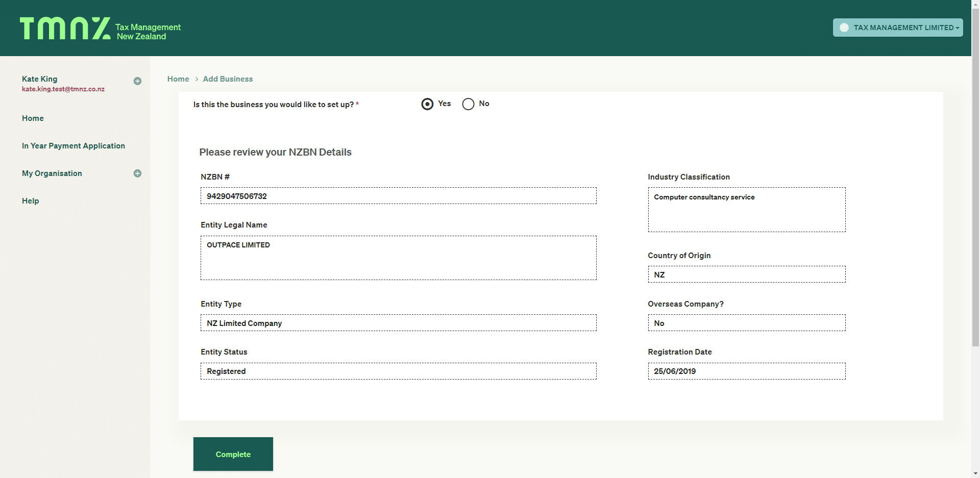This screenshot has width=980, height=478.
Task: Click 'Please review your NZBN Details' heading
Action: pos(276,152)
